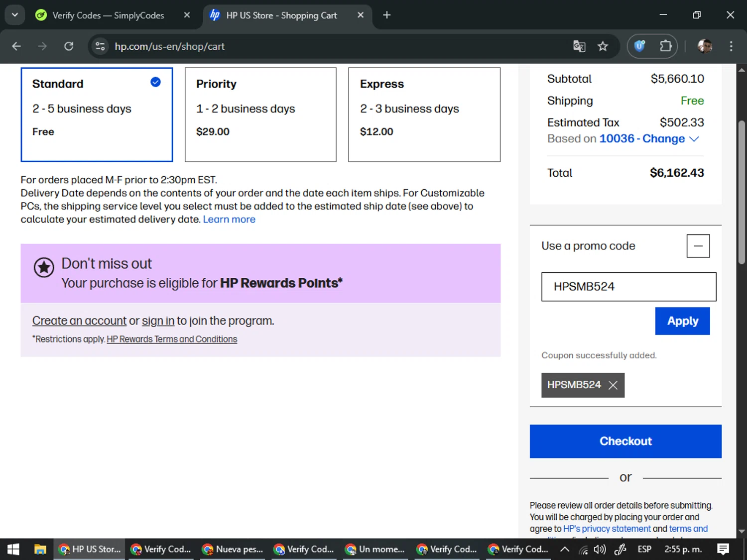Click the browser forward arrow
The image size is (747, 560).
coord(42,46)
